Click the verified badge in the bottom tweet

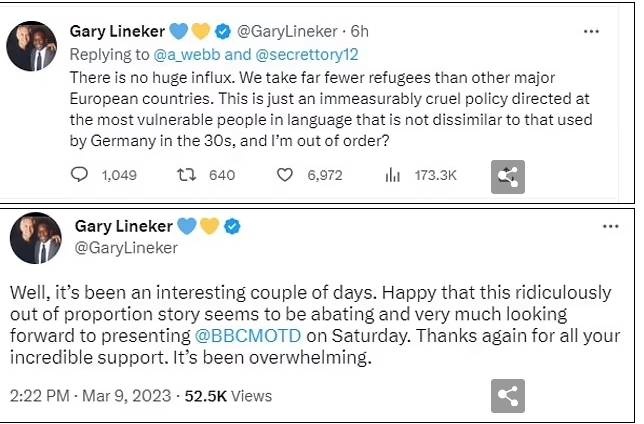232,227
